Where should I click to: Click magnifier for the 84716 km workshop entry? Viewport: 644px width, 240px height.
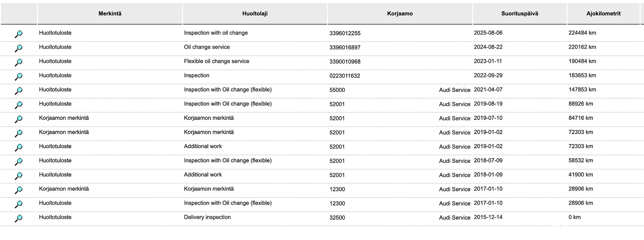click(x=19, y=119)
